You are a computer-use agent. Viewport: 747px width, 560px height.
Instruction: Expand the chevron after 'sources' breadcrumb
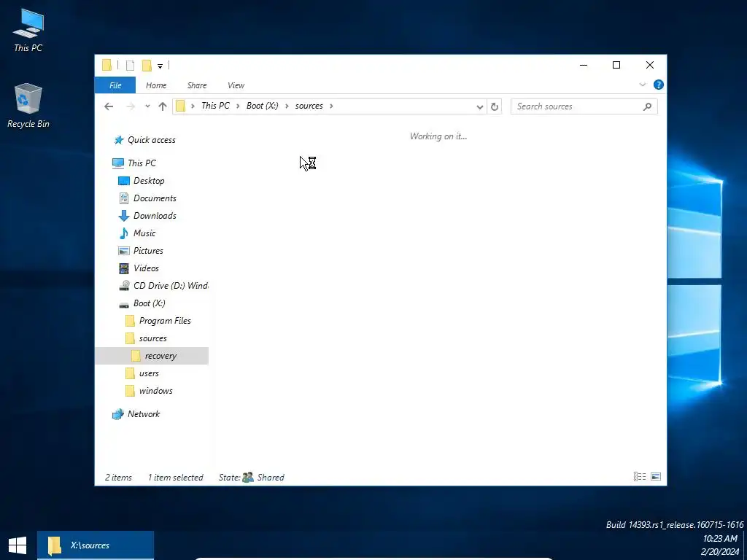pyautogui.click(x=332, y=106)
